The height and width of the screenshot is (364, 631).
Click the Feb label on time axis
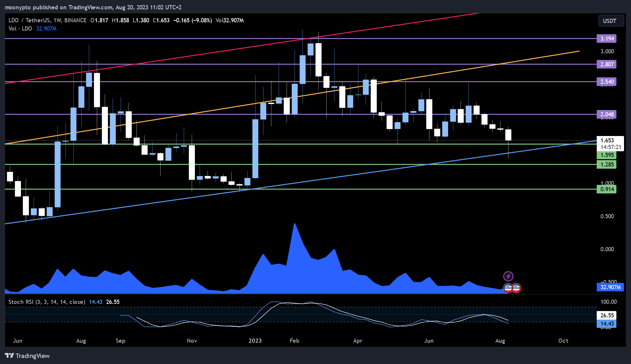[295, 341]
